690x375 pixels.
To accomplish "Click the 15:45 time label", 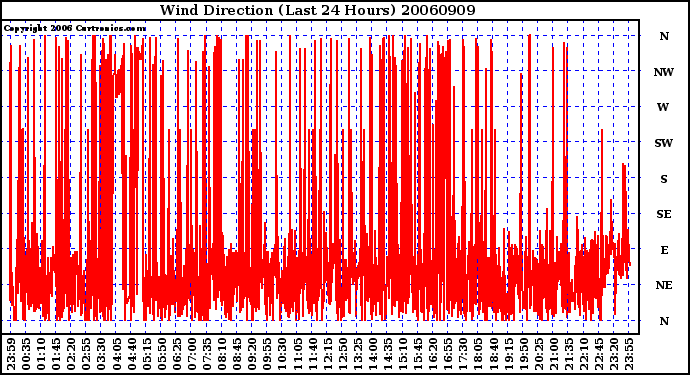I will coord(418,354).
